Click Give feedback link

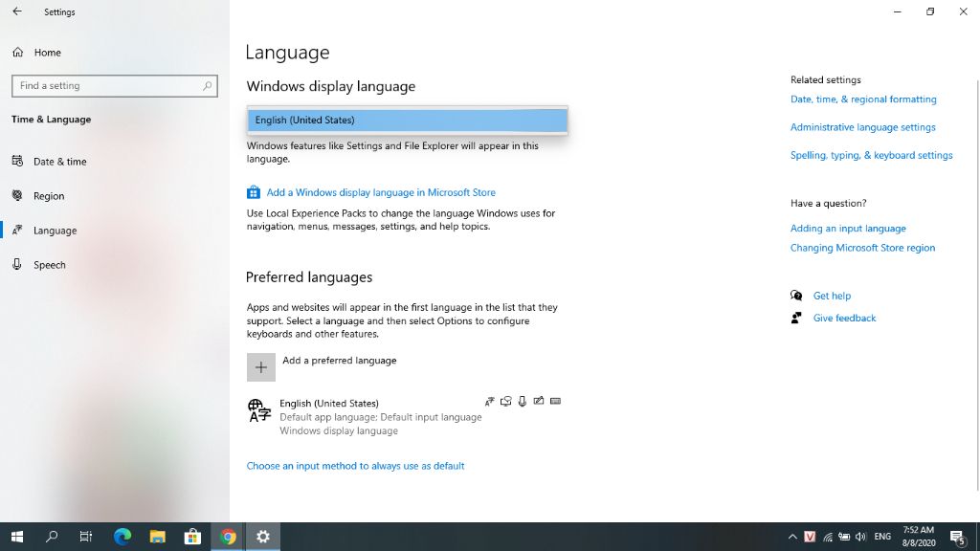point(844,318)
